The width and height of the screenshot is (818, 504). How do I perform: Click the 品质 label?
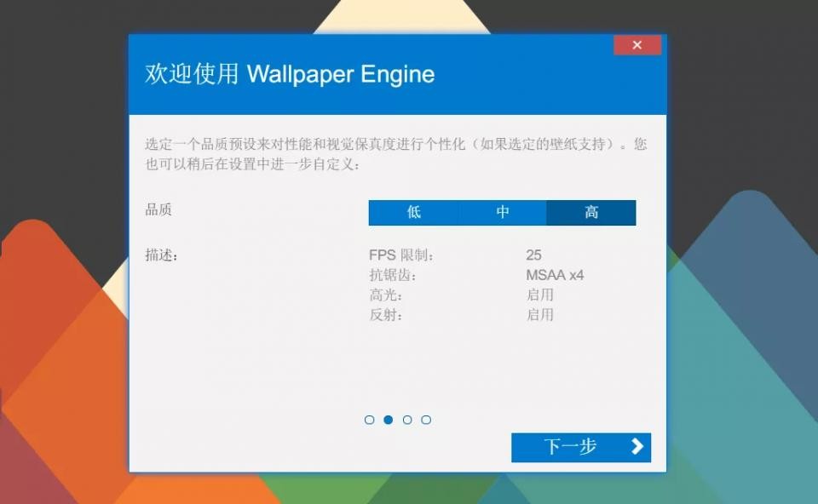click(x=158, y=209)
